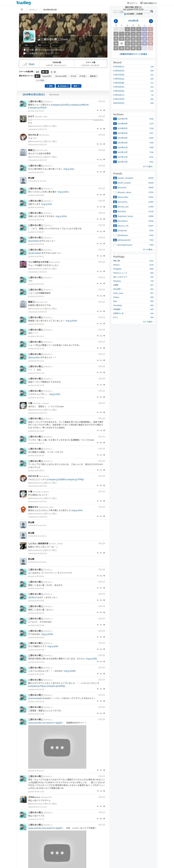
Task: Toggle Replyを除く filter
Action: coord(47,76)
